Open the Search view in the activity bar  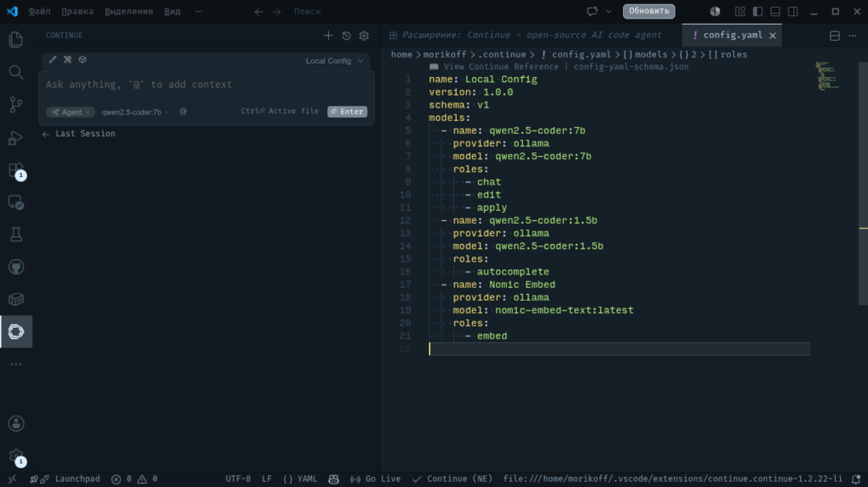(x=16, y=72)
